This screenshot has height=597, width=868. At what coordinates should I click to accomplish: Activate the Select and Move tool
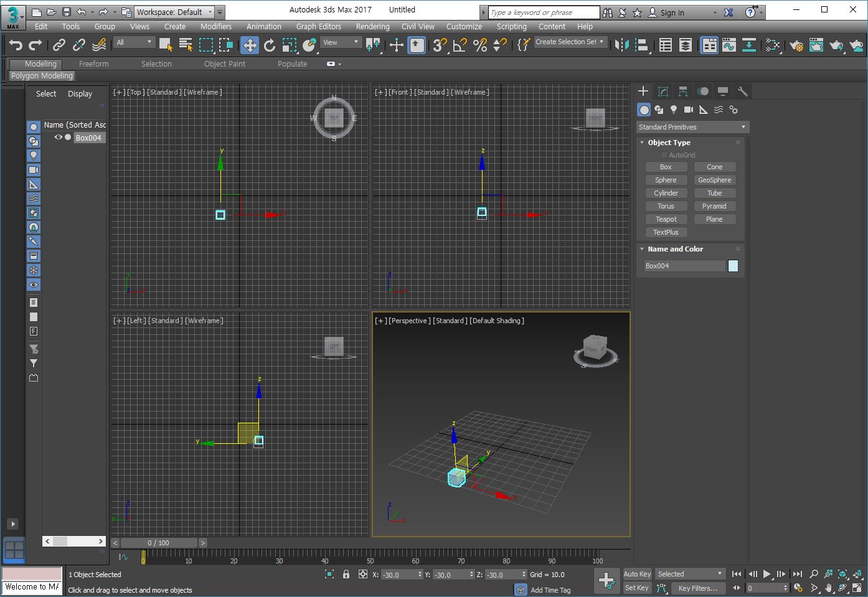click(250, 45)
